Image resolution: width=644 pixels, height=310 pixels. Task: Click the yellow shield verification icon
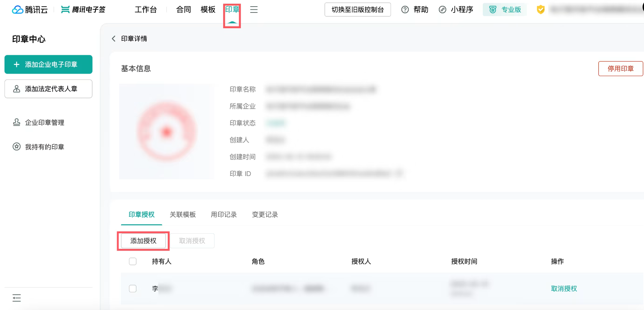(x=540, y=10)
